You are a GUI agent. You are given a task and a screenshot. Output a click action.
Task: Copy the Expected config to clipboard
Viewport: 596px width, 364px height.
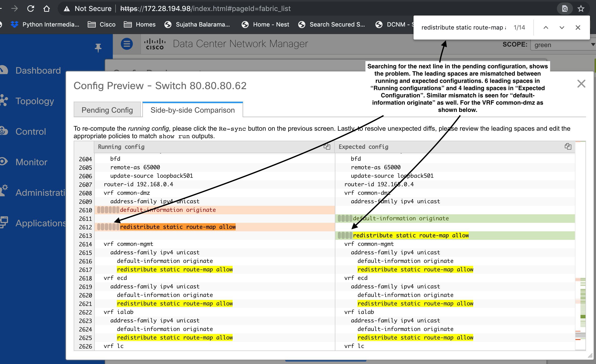pyautogui.click(x=568, y=146)
